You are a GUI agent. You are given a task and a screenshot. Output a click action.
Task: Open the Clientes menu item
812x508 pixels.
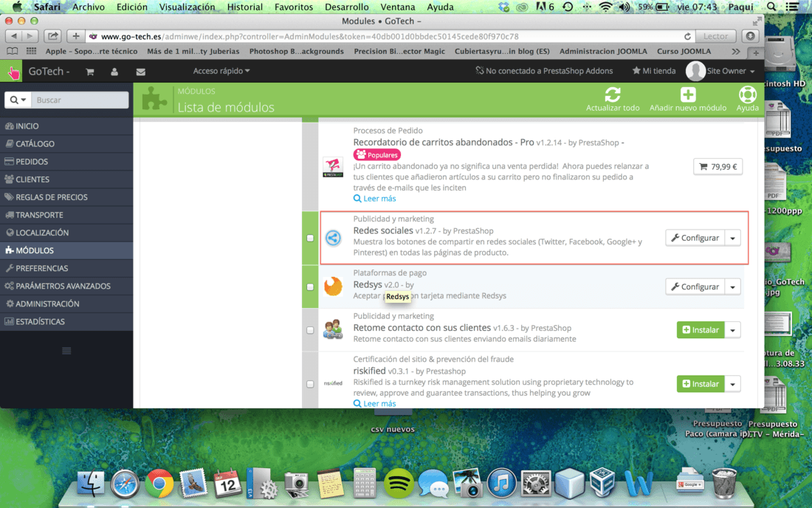pyautogui.click(x=66, y=179)
